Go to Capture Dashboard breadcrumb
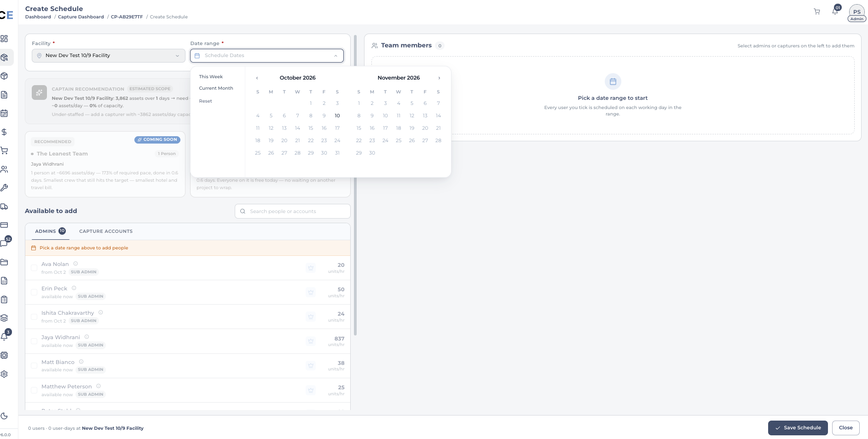 pos(81,17)
